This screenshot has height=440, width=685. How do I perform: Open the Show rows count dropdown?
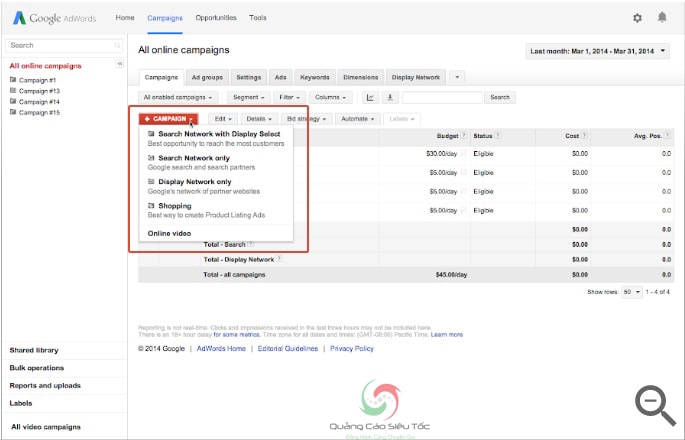tap(631, 292)
